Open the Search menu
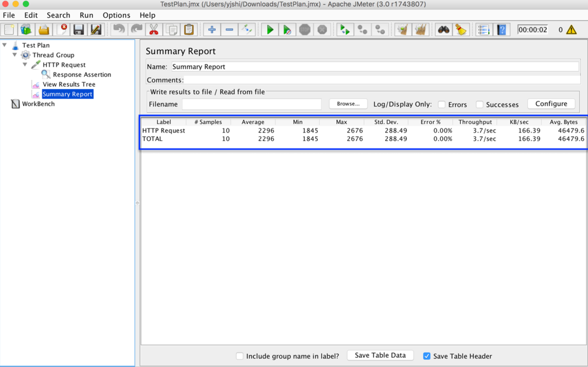This screenshot has height=367, width=588. (x=58, y=15)
